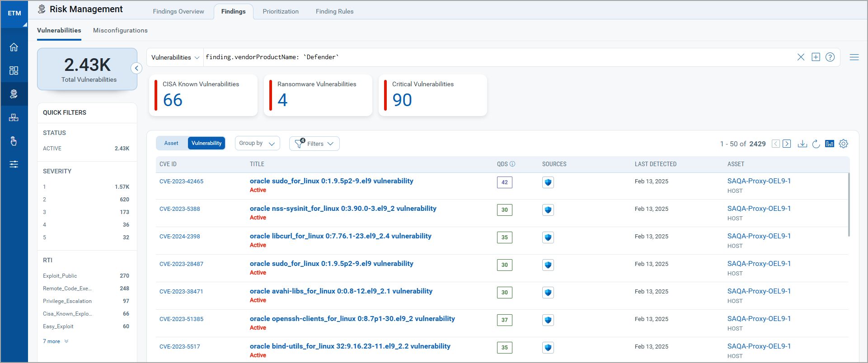
Task: Open the table settings gear icon
Action: [x=843, y=144]
